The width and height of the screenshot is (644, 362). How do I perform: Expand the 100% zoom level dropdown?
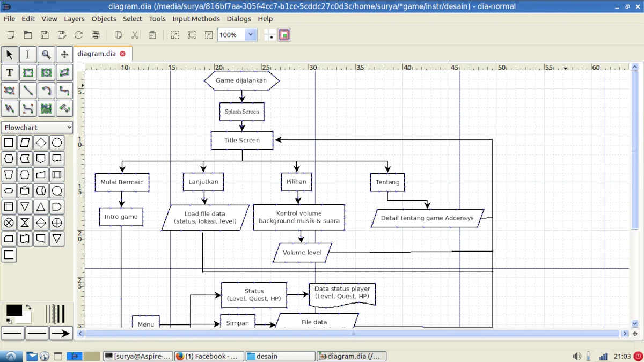[250, 35]
